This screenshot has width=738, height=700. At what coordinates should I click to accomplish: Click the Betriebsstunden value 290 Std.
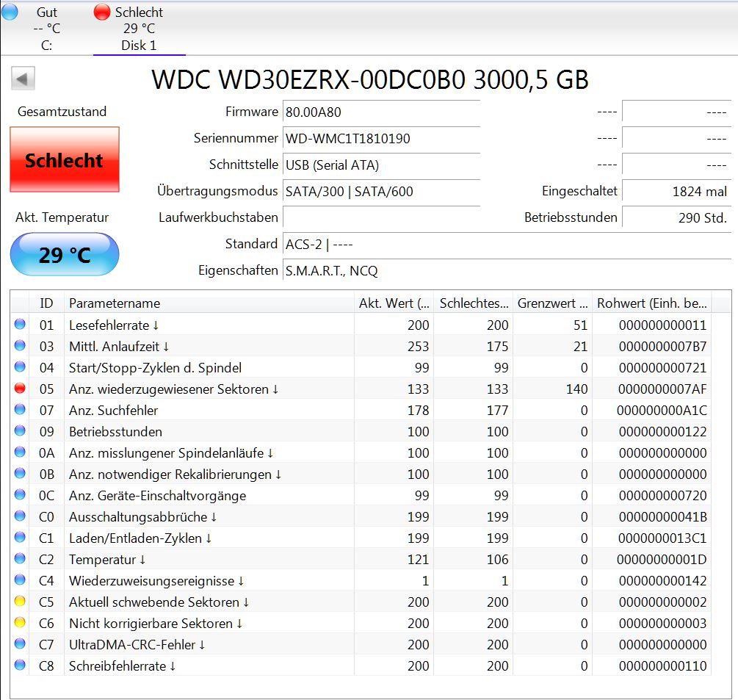[677, 218]
